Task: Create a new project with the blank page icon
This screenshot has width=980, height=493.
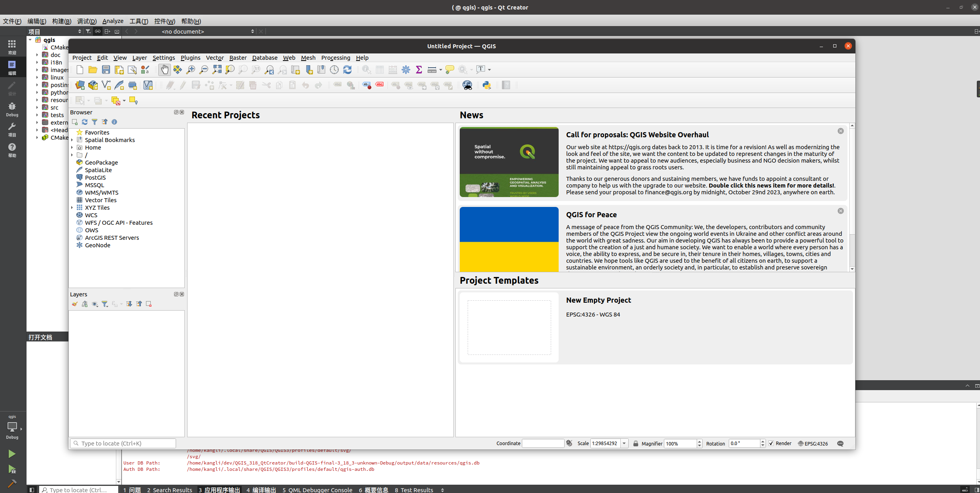Action: coord(80,70)
